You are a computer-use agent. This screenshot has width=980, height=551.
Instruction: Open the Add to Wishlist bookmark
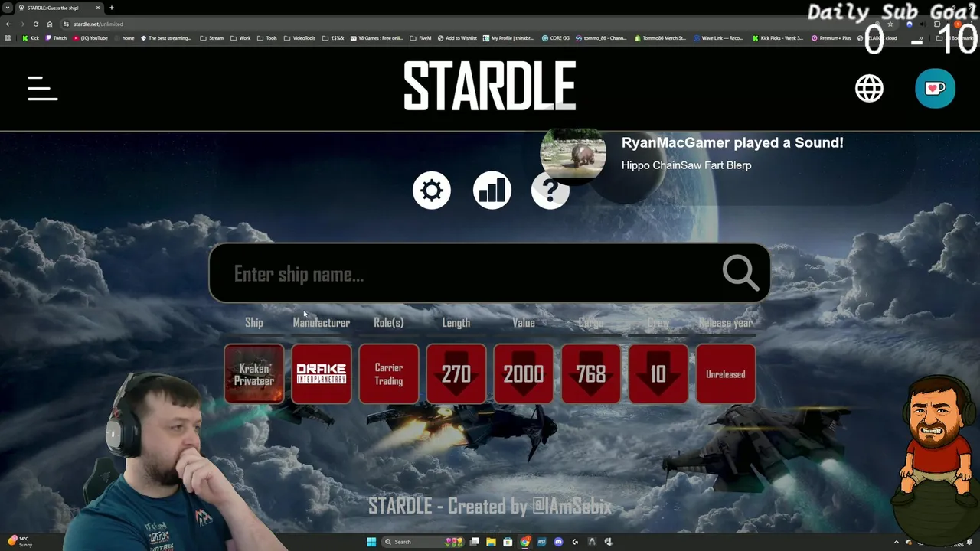pos(457,38)
